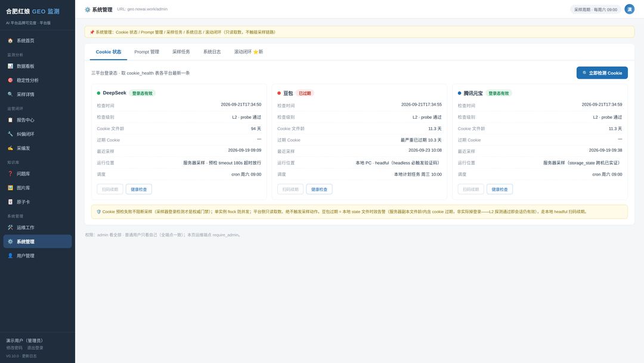Image resolution: width=644 pixels, height=363 pixels.
Task: Go to 稳定性分析 via the target icon
Action: click(10, 80)
